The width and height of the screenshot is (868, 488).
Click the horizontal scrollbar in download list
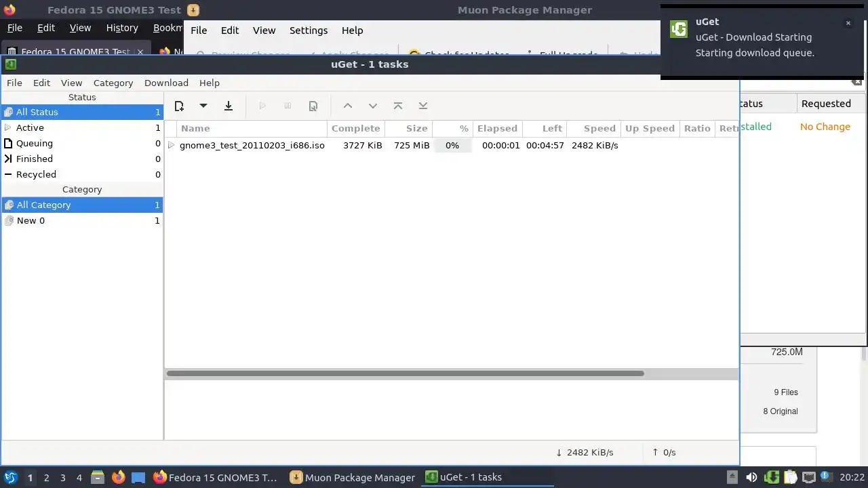pos(406,373)
